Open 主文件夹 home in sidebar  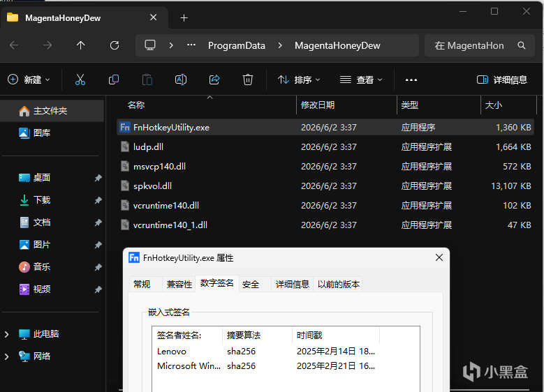[52, 111]
